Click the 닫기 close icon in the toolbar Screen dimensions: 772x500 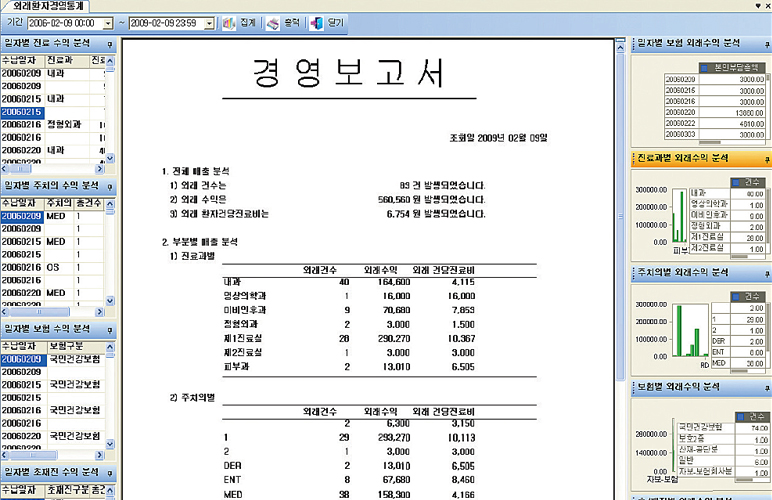[x=317, y=23]
